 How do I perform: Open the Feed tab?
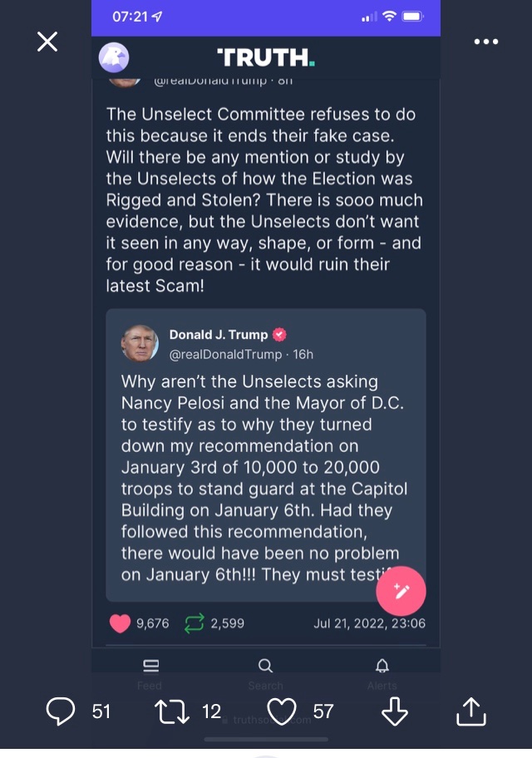point(150,671)
